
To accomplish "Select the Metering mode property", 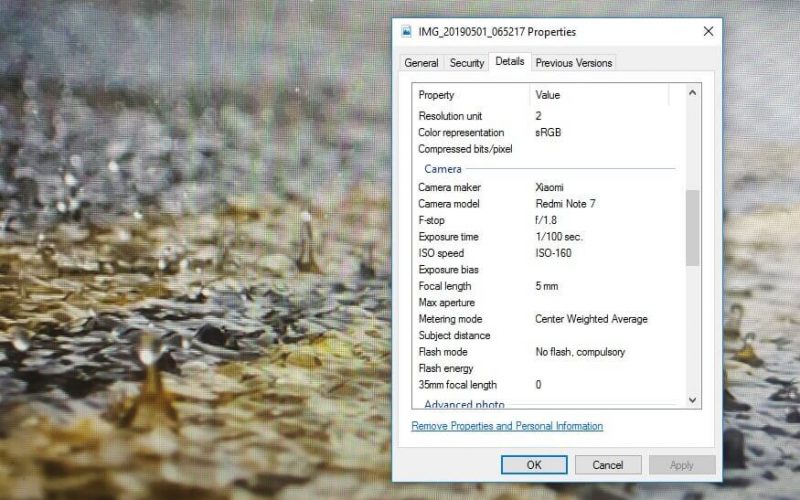I will point(450,319).
